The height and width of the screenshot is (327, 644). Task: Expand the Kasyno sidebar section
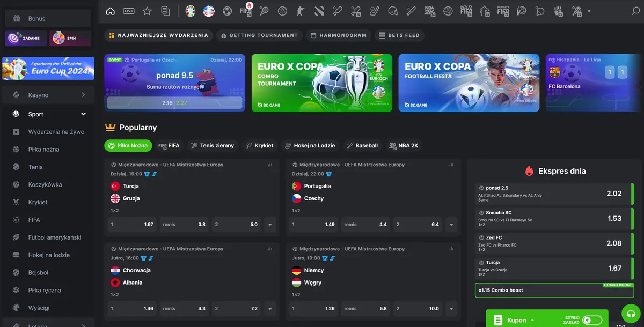tap(83, 95)
